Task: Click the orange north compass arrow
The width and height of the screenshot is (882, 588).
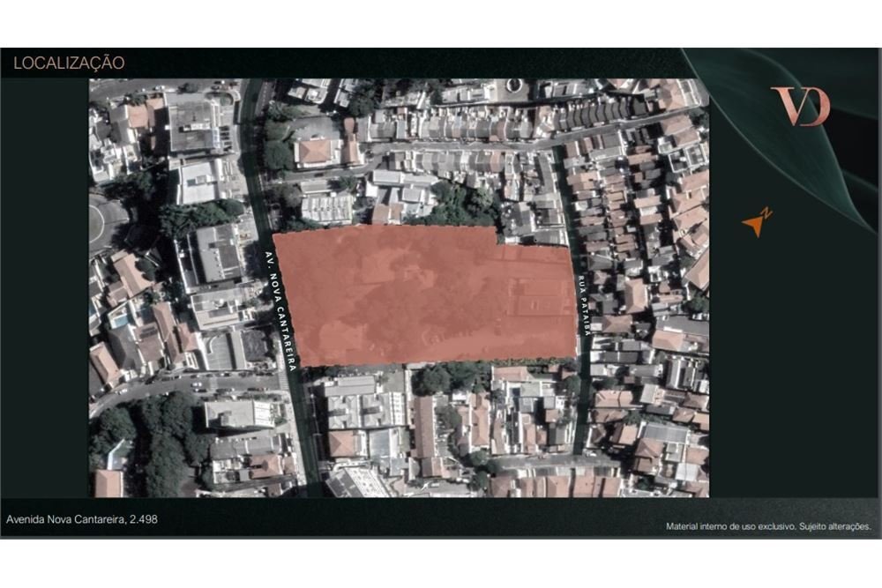Action: pos(754,226)
